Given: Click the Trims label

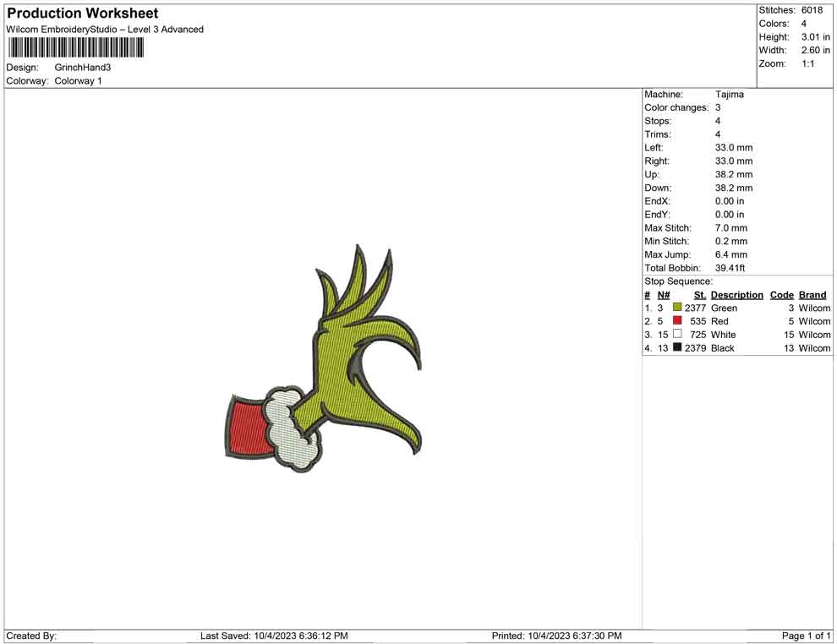Looking at the screenshot, I should 658,134.
